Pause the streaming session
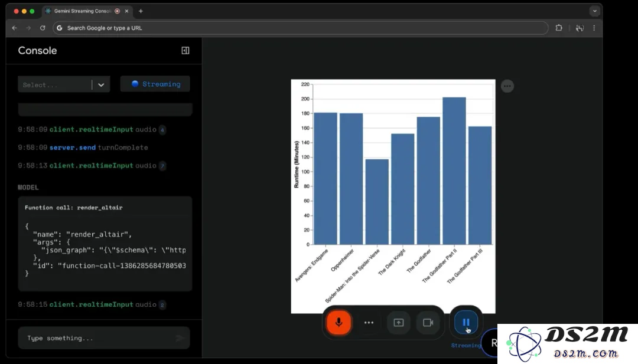Viewport: 638px width, 364px height. coord(466,322)
